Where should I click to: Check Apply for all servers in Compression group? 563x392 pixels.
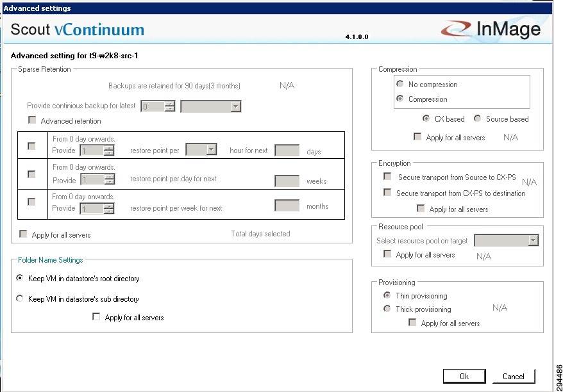[x=417, y=136]
